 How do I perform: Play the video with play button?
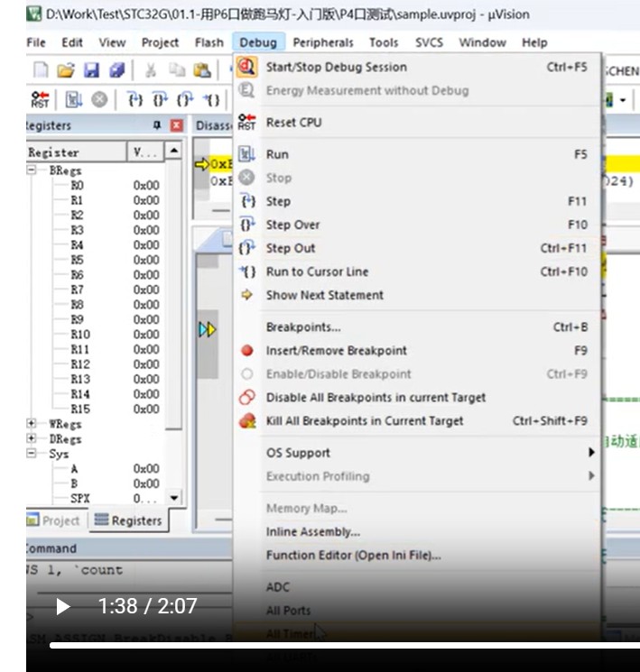click(63, 606)
